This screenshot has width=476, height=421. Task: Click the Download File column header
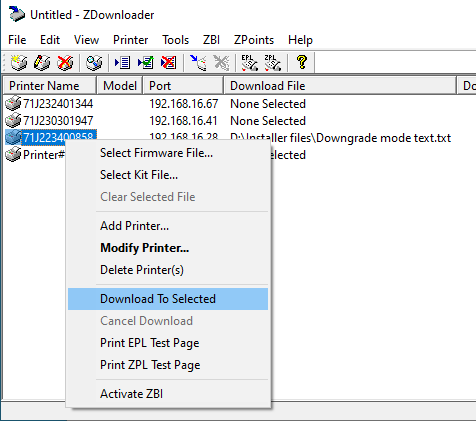pyautogui.click(x=340, y=86)
